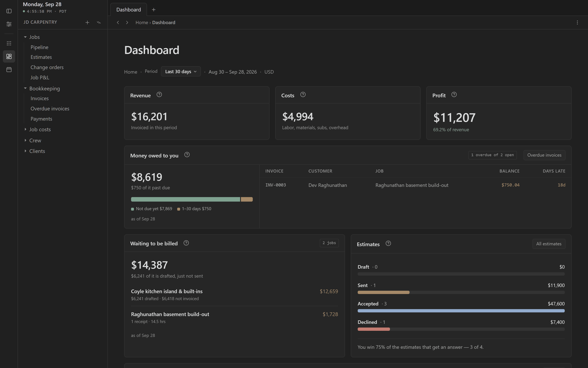Click the 1 overdue of 2 open badge
The width and height of the screenshot is (588, 368).
492,155
